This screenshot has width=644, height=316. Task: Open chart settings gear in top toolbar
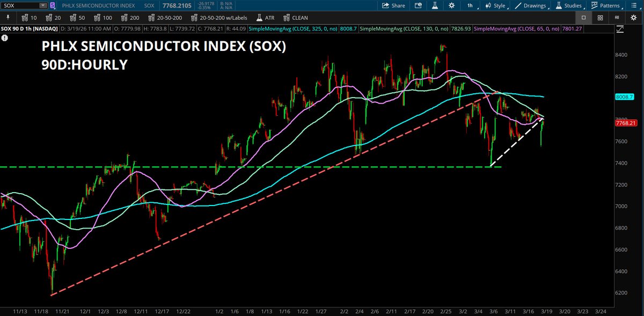[451, 5]
